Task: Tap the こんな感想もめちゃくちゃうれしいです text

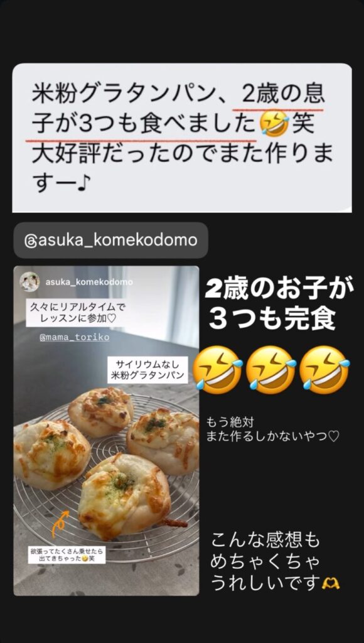Action: tap(275, 562)
